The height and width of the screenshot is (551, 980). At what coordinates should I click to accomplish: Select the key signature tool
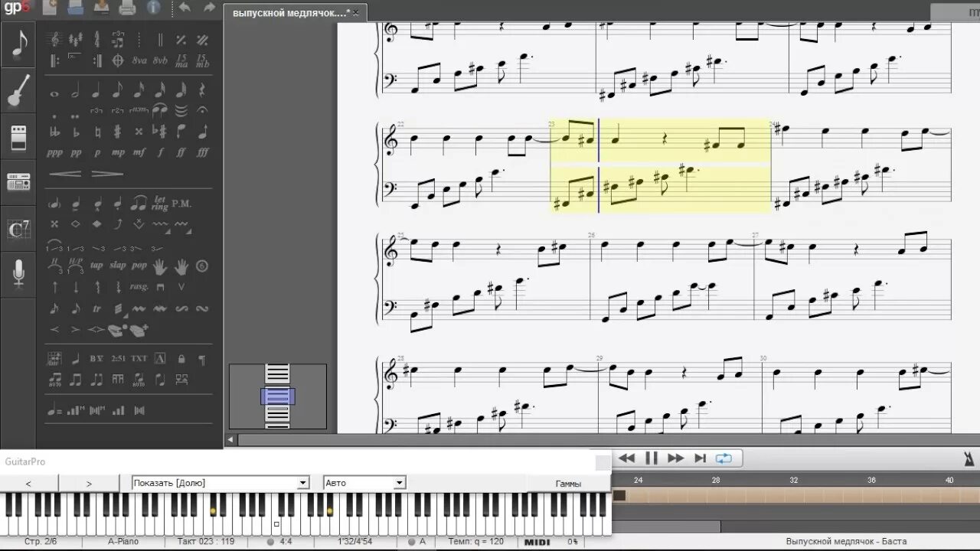click(x=76, y=39)
